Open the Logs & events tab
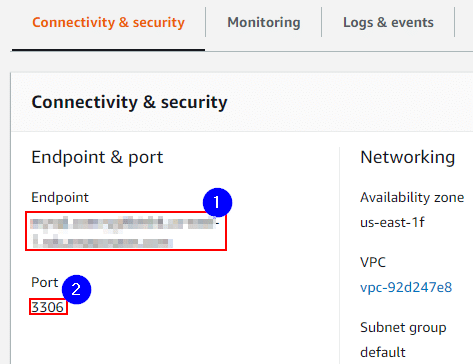The width and height of the screenshot is (473, 364). (x=388, y=23)
